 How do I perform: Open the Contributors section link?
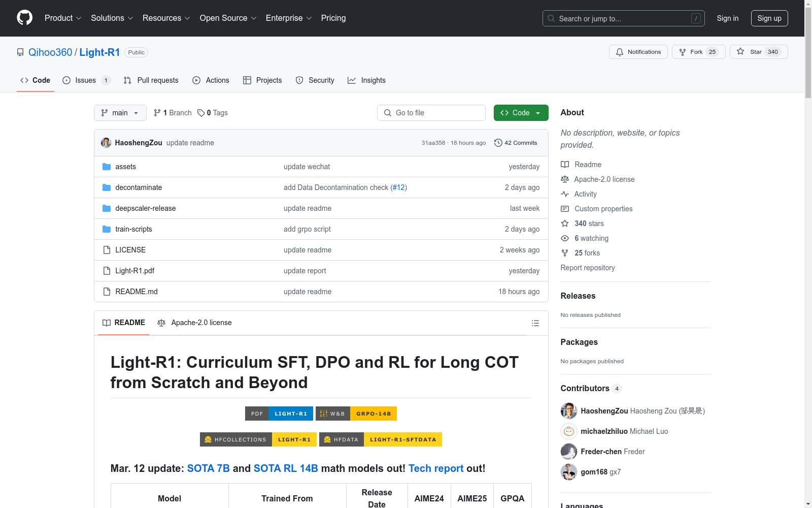[591, 388]
